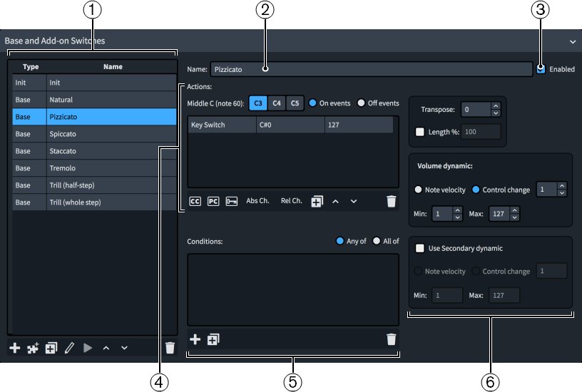
Task: Disable the Enabled checkbox
Action: [541, 69]
